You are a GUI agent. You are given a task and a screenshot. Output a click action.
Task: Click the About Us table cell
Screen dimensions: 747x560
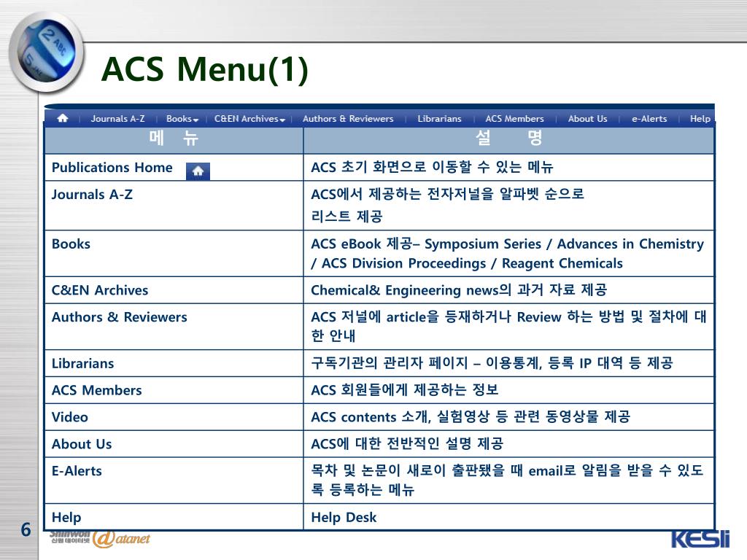click(174, 444)
